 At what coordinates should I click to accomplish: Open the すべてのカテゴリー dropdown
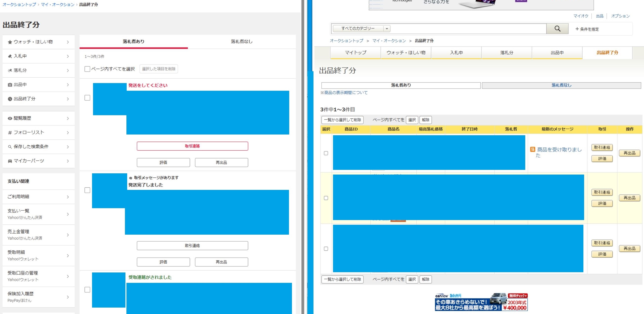click(361, 29)
